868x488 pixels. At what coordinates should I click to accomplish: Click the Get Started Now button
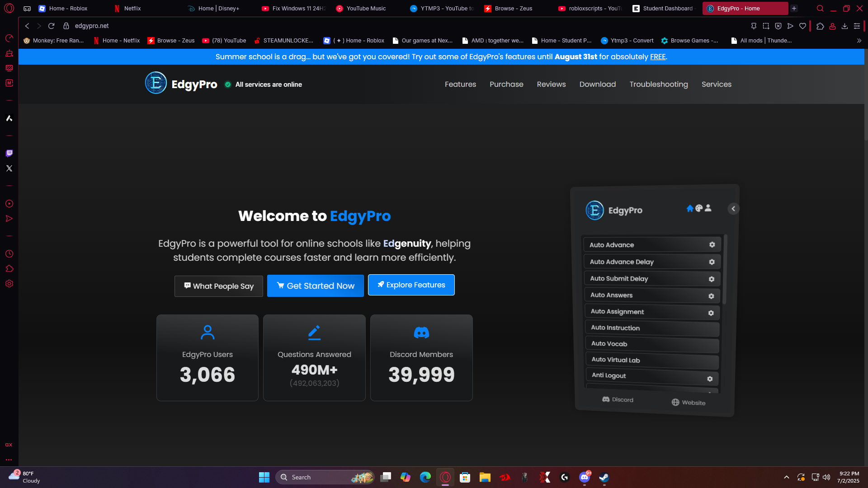click(x=316, y=286)
